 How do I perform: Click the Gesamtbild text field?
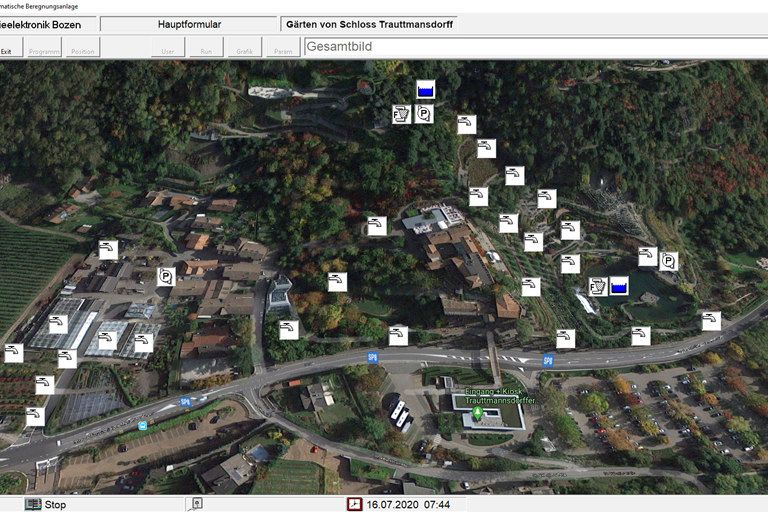[x=535, y=47]
